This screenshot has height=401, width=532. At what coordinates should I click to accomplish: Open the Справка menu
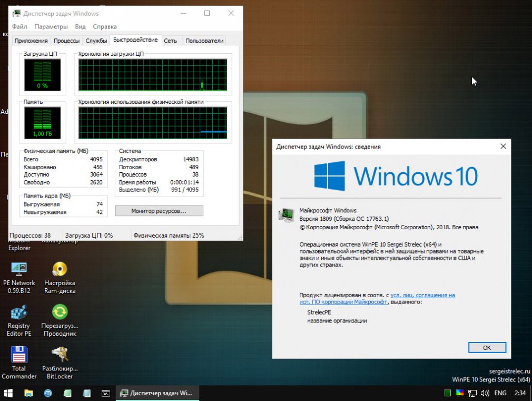[104, 26]
